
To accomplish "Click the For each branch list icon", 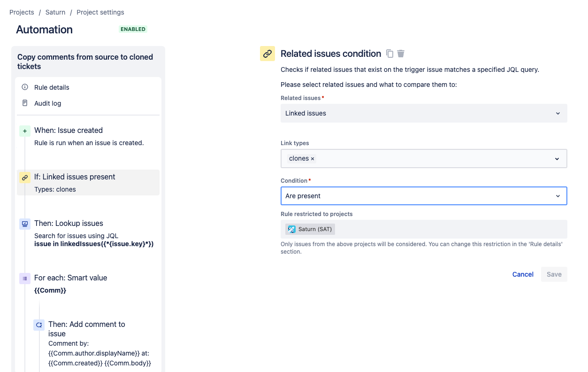I will (x=25, y=279).
